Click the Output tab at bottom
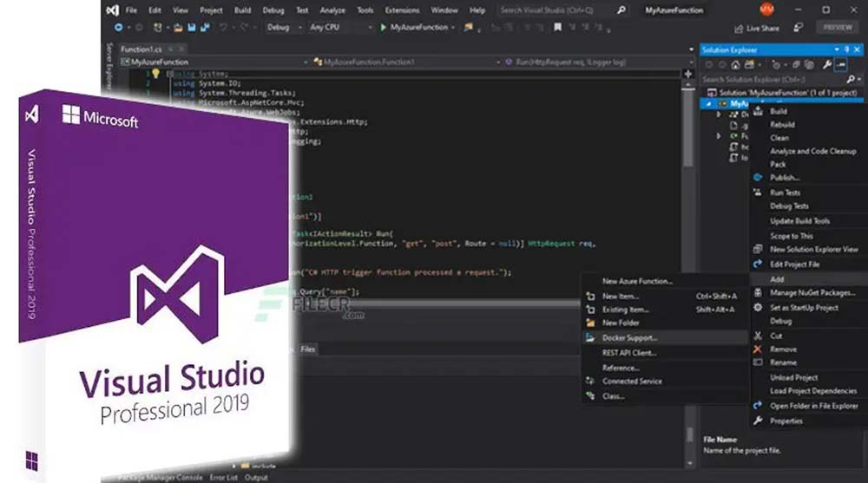This screenshot has height=483, width=868. 256,478
